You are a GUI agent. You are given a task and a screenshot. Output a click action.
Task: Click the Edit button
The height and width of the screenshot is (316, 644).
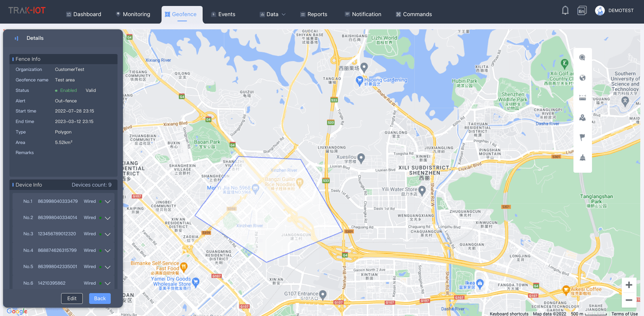tap(72, 298)
